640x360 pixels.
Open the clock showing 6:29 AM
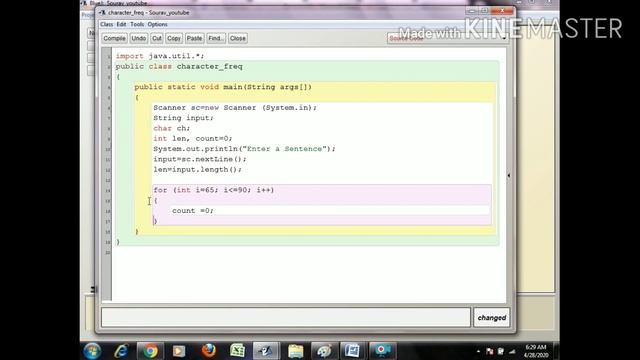coord(536,351)
